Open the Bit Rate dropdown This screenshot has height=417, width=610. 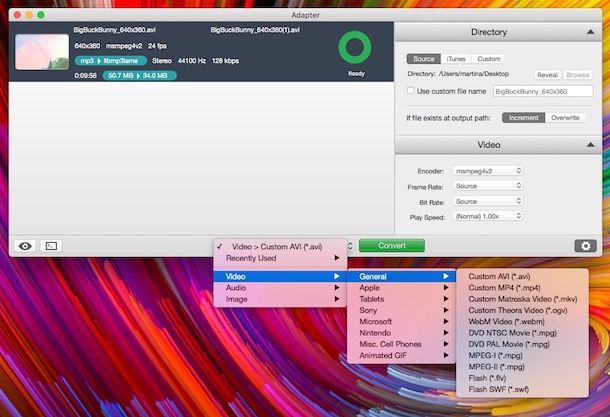click(x=488, y=201)
